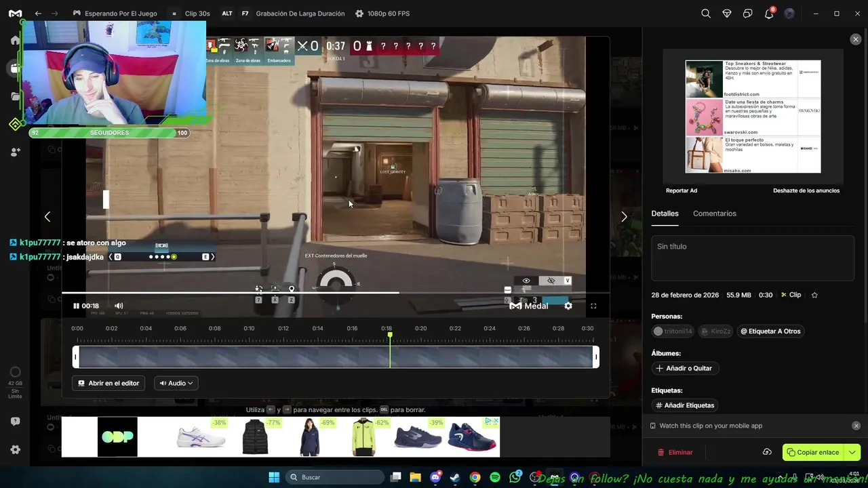
Task: Open Chrome from the taskbar
Action: point(475,477)
